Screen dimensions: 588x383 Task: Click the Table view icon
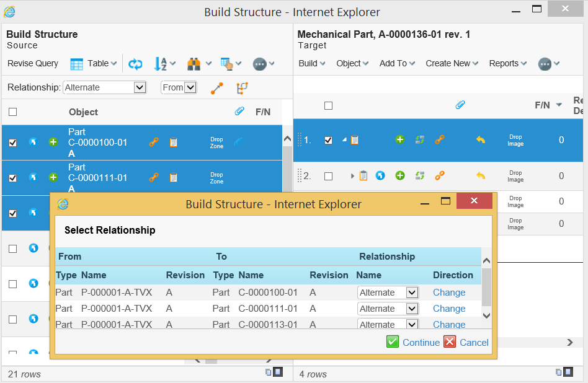(77, 64)
